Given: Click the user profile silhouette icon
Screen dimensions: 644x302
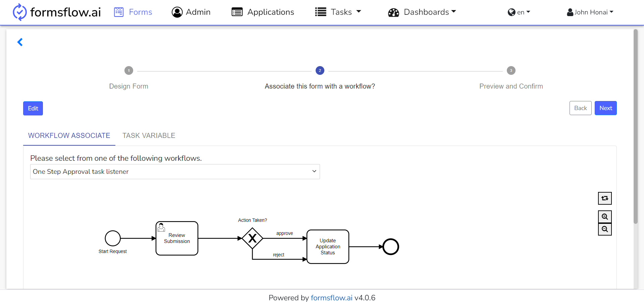Looking at the screenshot, I should click(570, 12).
